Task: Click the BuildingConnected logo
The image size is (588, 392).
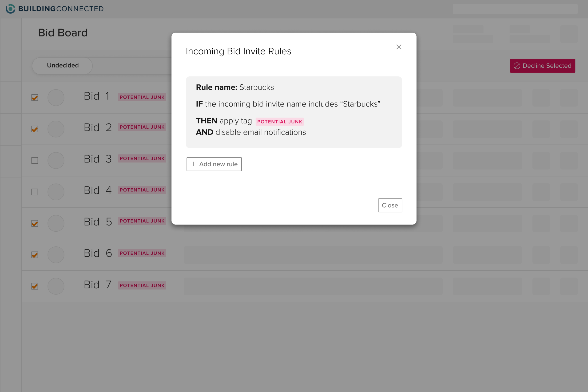Action: 54,8
